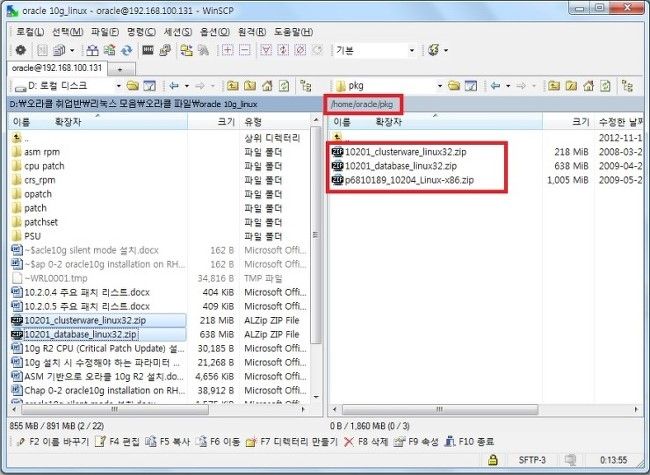Screen dimensions: 650x475
Task: Click F4 편집 button
Action: [117, 442]
